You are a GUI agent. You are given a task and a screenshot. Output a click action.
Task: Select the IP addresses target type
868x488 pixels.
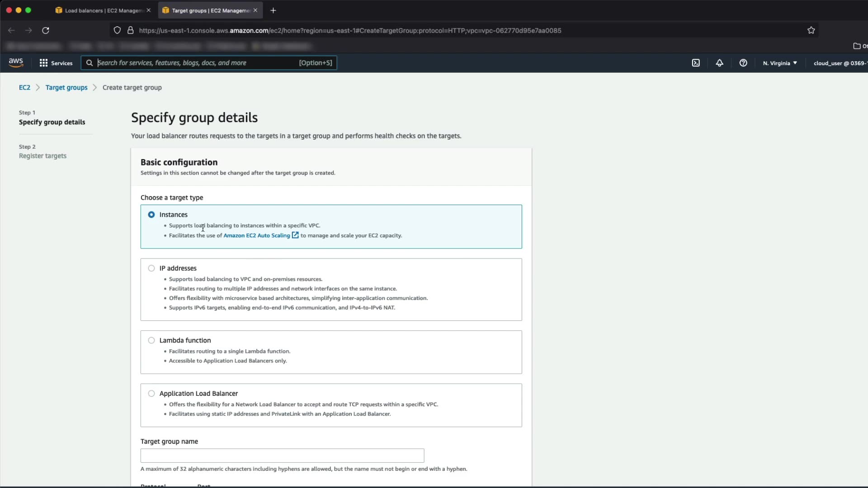(151, 268)
